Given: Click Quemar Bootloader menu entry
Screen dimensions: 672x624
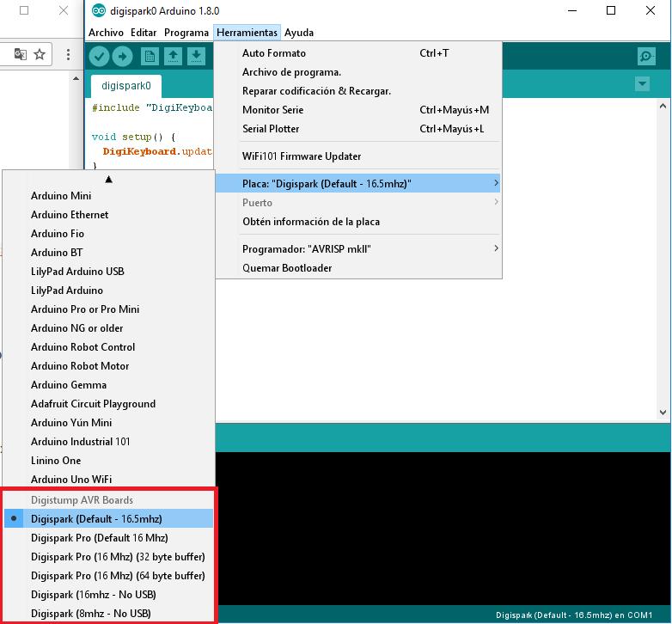Looking at the screenshot, I should point(287,268).
